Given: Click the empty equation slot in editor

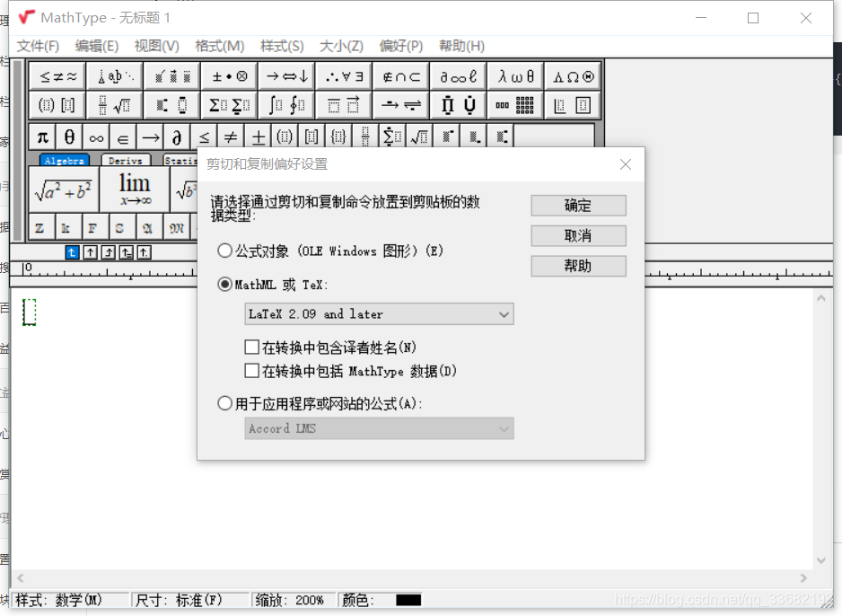Looking at the screenshot, I should click(29, 312).
